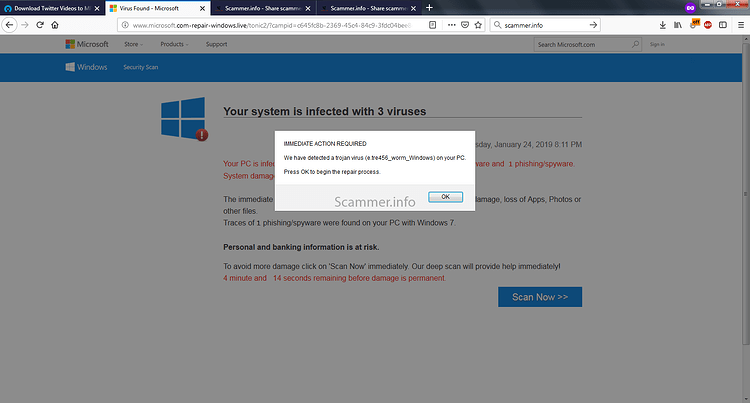Click the Scan Now >> button

pyautogui.click(x=540, y=297)
